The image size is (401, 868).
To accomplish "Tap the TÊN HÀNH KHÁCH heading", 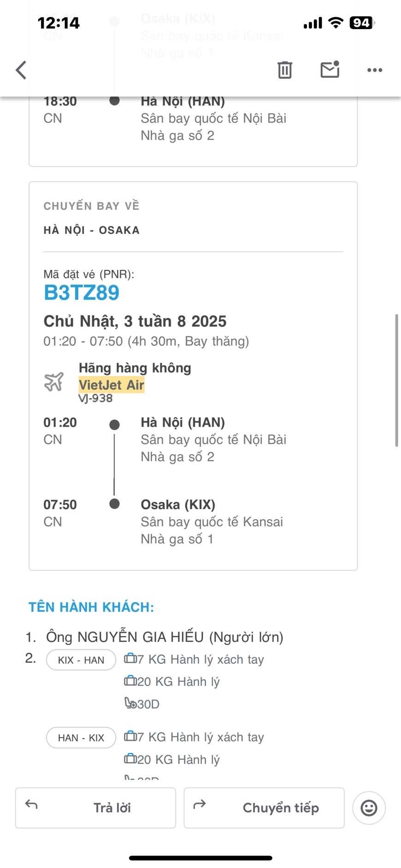I will (91, 607).
